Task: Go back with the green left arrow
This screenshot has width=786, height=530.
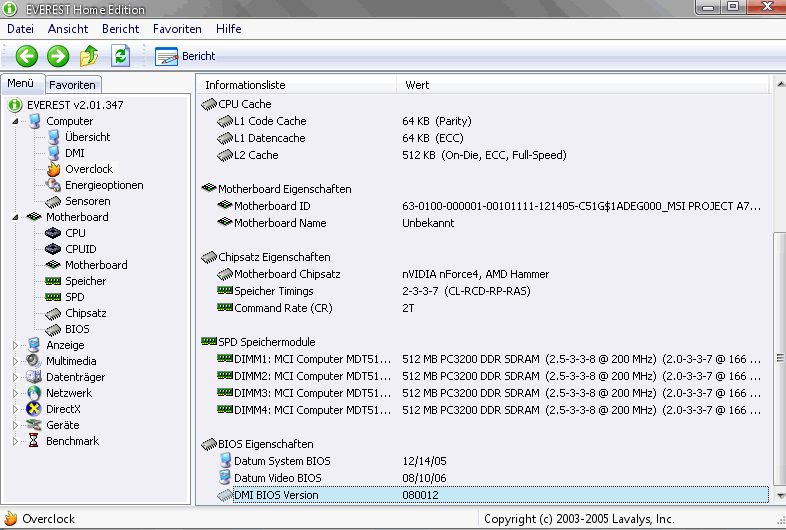Action: tap(27, 56)
